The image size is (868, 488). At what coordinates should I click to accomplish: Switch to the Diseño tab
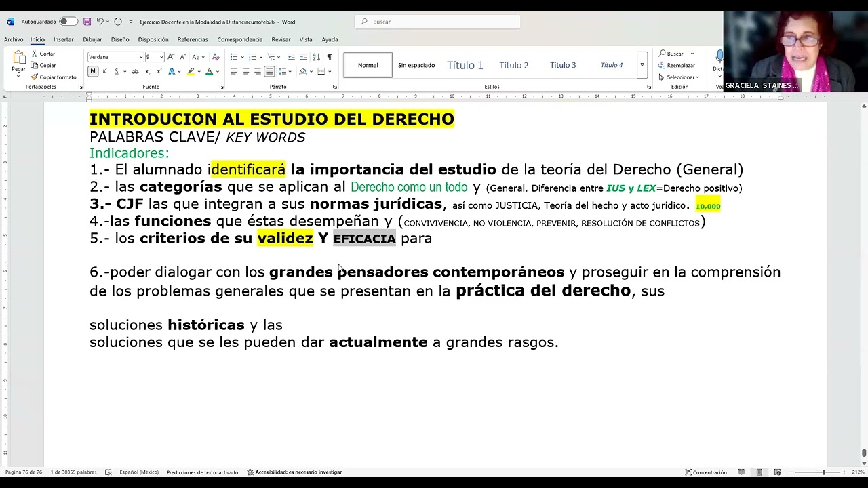click(x=120, y=39)
